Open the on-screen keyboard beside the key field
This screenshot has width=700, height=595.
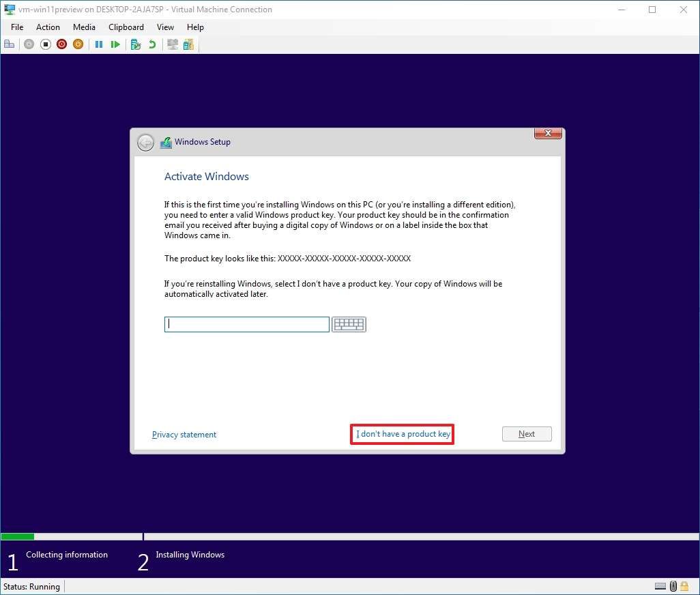click(x=349, y=323)
